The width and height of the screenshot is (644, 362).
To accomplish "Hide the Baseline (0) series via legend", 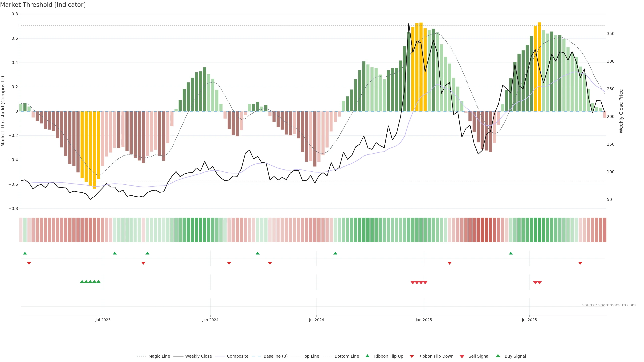I will click(275, 356).
